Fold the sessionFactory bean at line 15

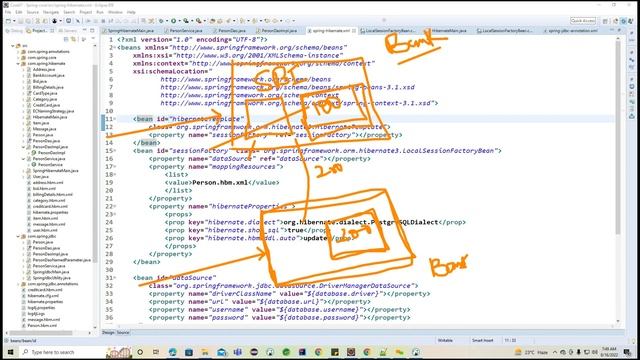click(115, 151)
